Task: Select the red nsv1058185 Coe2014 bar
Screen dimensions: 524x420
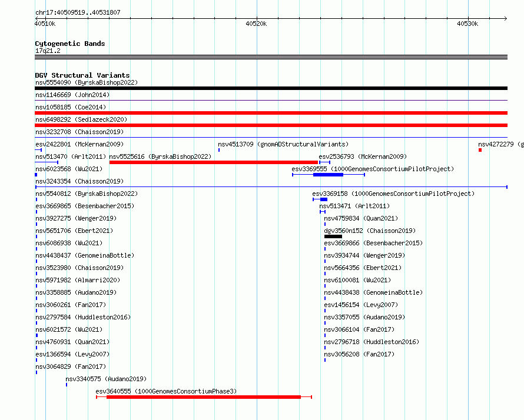Action: point(271,113)
